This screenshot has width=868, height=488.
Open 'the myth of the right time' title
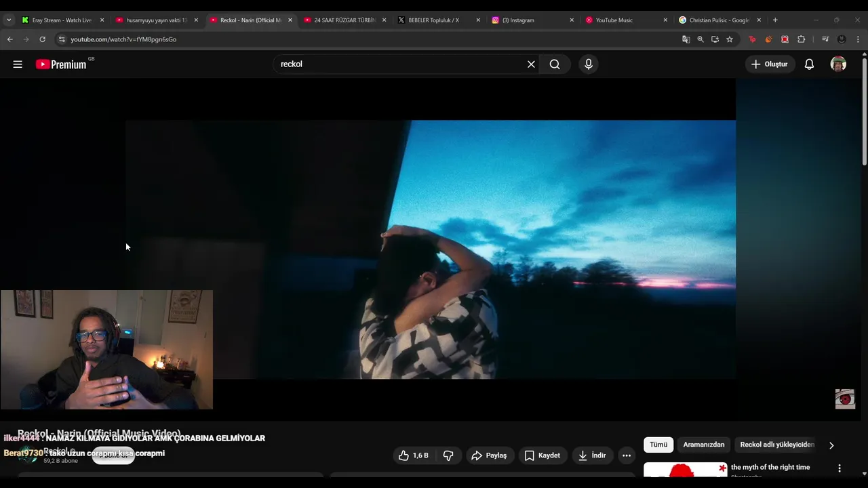pos(770,467)
